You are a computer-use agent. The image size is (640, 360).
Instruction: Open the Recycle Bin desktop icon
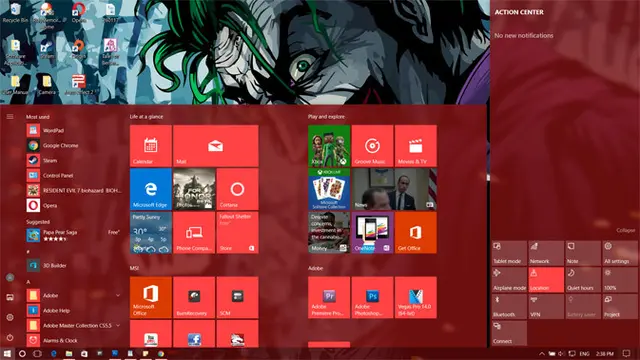click(x=15, y=13)
